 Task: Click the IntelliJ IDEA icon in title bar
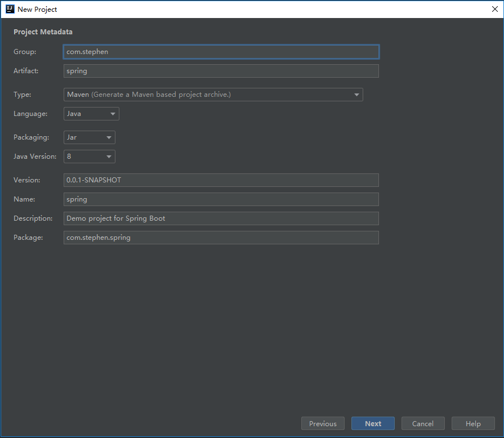point(10,9)
